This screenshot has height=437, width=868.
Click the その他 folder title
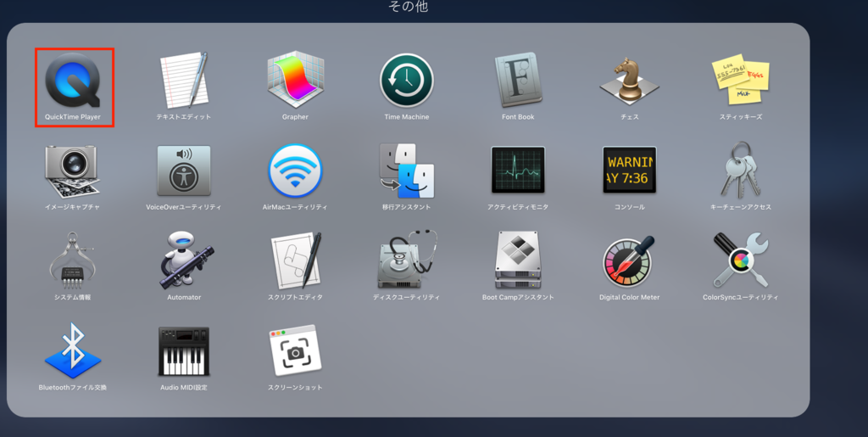click(409, 7)
